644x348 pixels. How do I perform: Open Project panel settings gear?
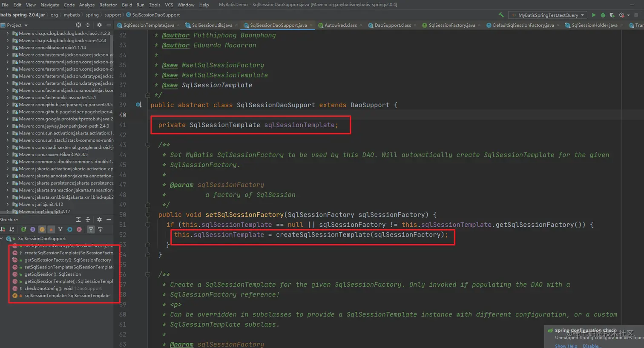[99, 25]
